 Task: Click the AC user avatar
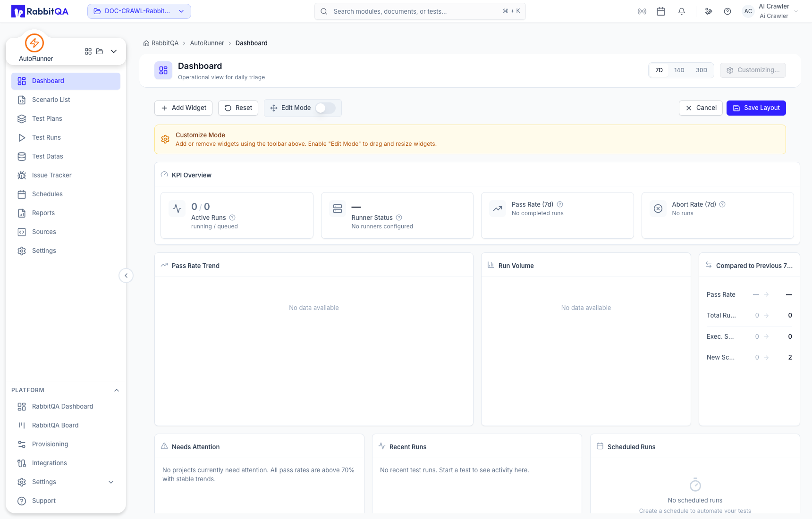pyautogui.click(x=748, y=11)
